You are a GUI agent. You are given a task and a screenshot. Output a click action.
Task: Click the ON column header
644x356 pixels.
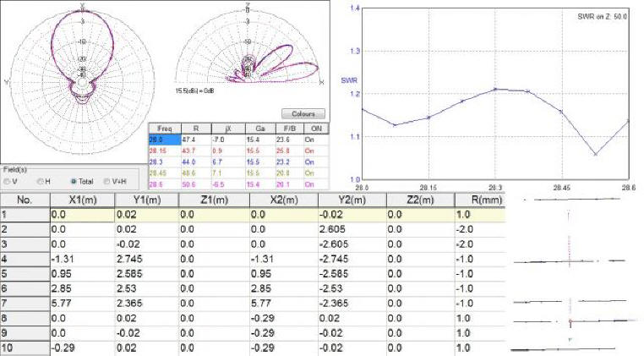pos(316,129)
